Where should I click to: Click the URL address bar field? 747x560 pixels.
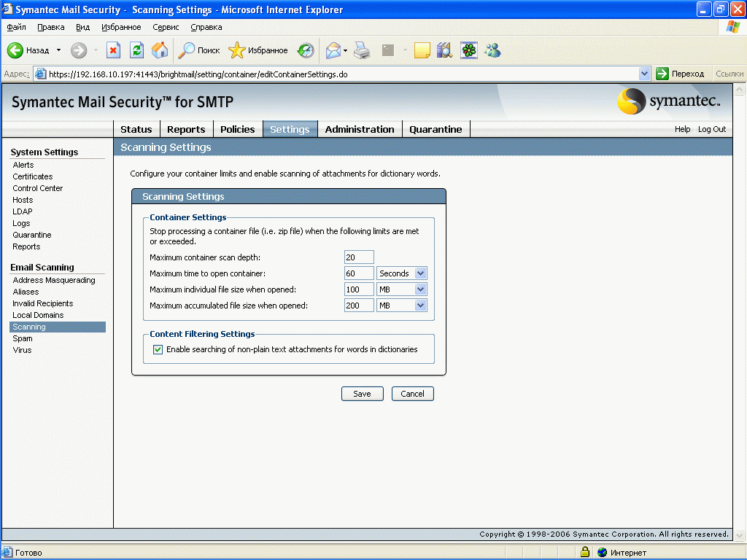(x=342, y=74)
